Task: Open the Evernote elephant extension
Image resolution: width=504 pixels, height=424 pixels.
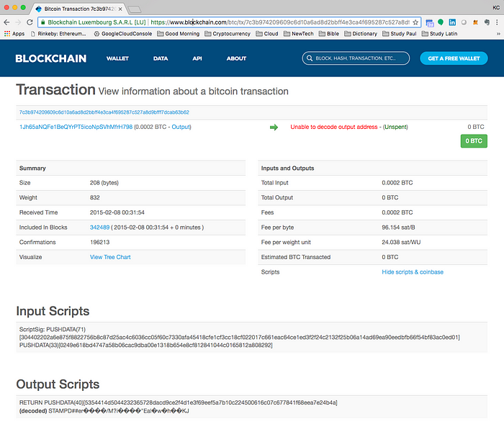Action: click(x=487, y=22)
